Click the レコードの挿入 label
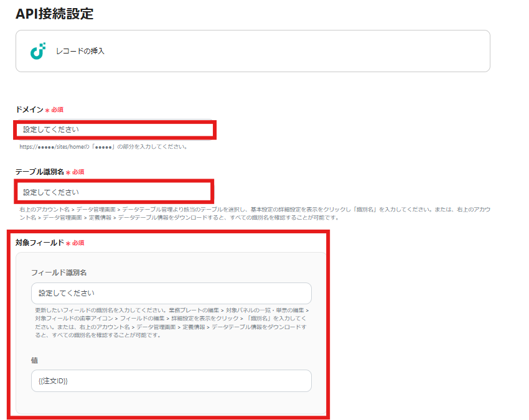 click(x=80, y=51)
